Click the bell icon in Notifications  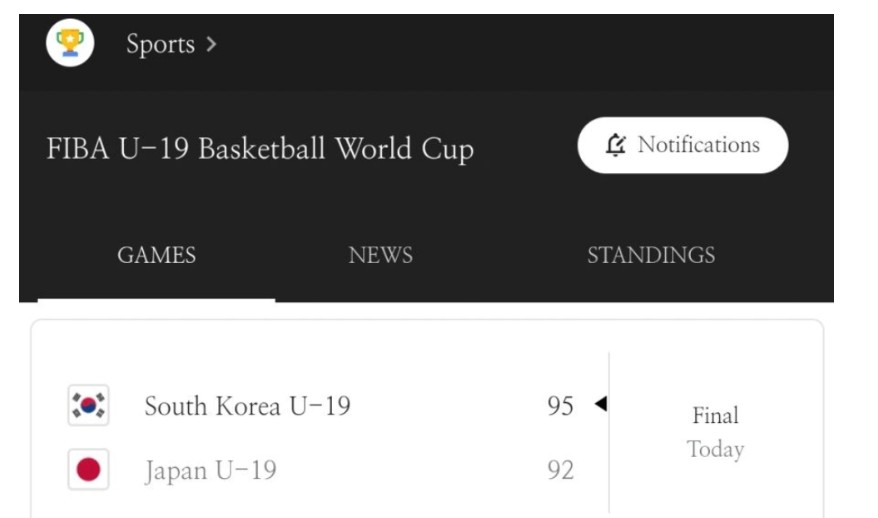tap(616, 145)
